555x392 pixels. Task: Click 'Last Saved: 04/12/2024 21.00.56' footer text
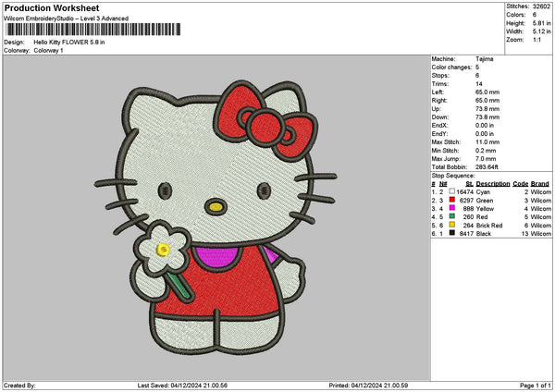coord(182,386)
